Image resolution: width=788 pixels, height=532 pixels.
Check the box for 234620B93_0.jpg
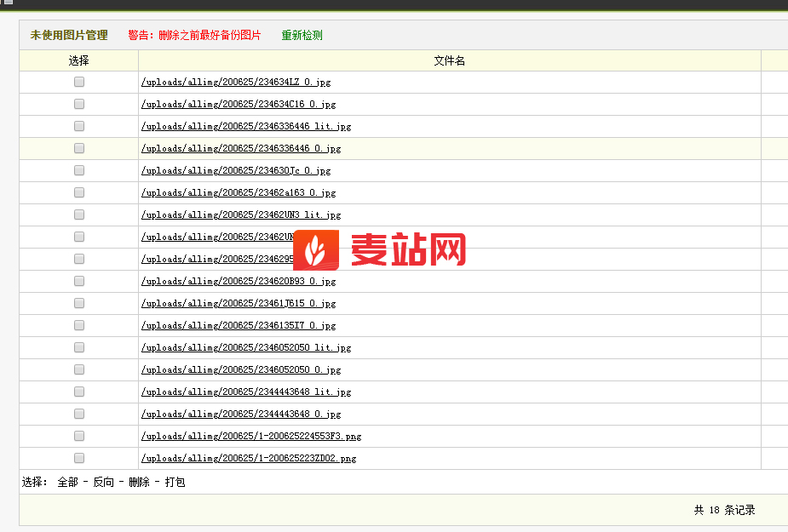78,280
